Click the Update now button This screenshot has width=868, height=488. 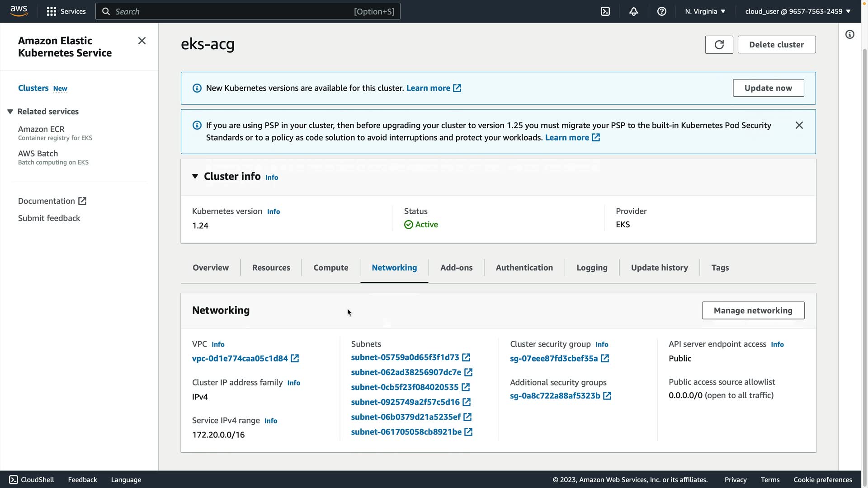click(768, 88)
